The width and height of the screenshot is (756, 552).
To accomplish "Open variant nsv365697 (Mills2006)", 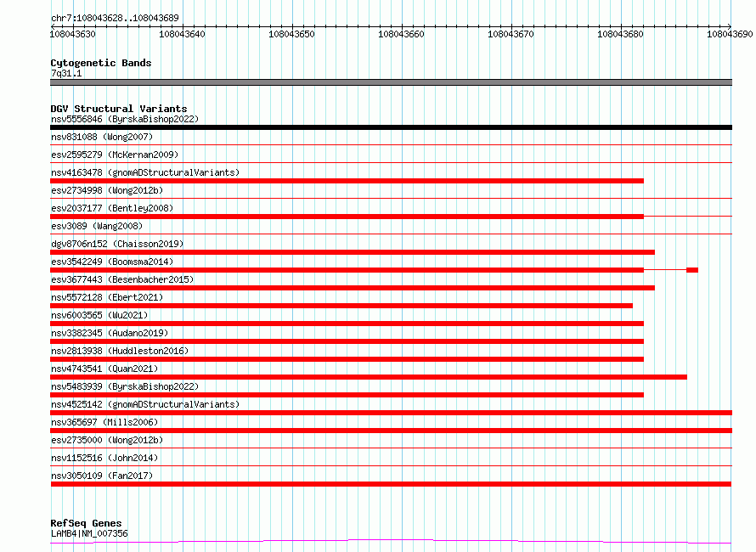I will [104, 422].
